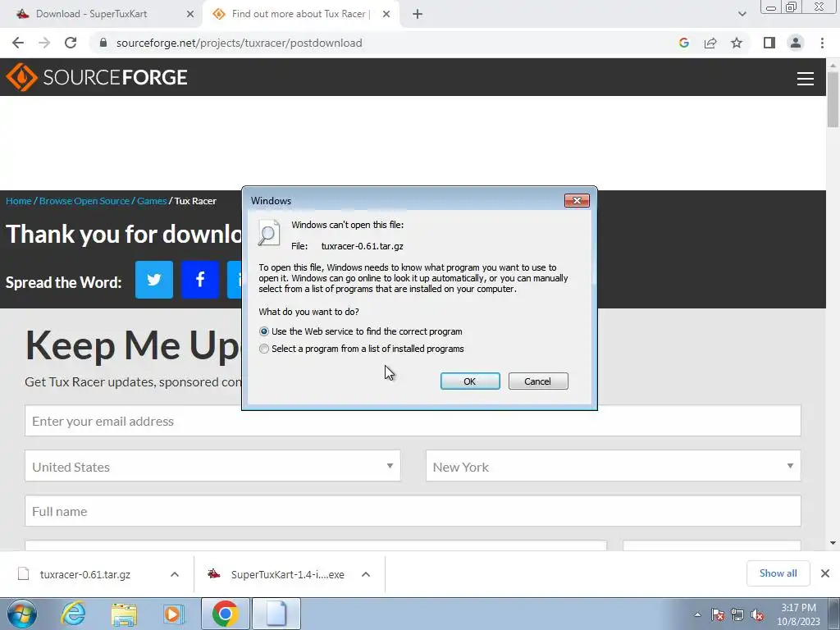840x630 pixels.
Task: Open the tab search dropdown
Action: 742,14
